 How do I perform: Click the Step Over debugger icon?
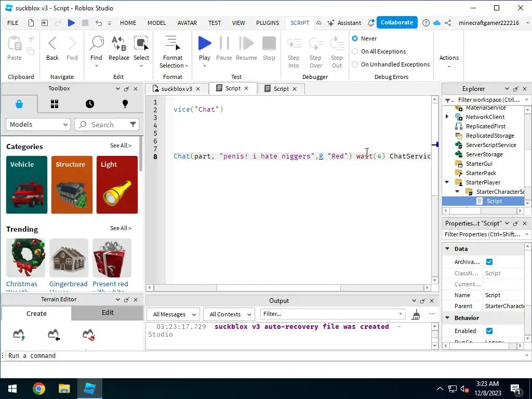click(315, 44)
